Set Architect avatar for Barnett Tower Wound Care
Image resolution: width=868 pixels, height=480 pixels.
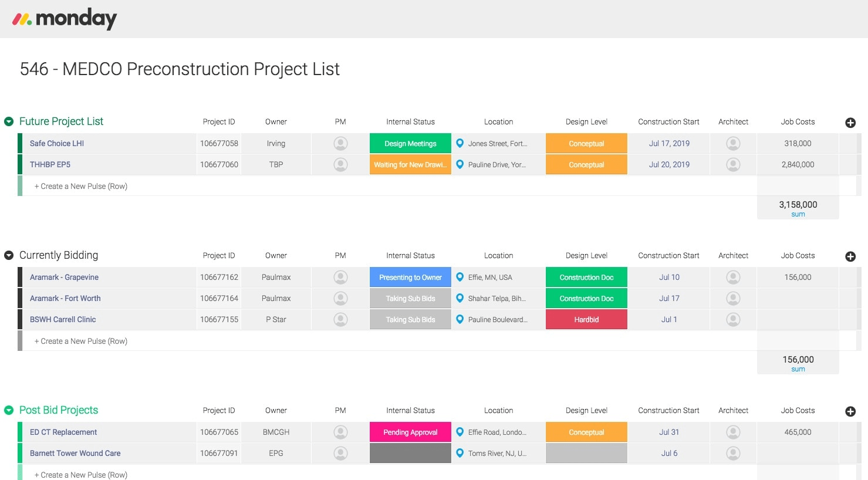point(733,453)
